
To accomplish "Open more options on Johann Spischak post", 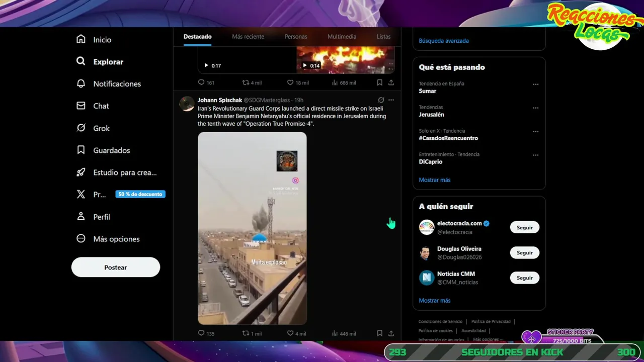I will (391, 100).
